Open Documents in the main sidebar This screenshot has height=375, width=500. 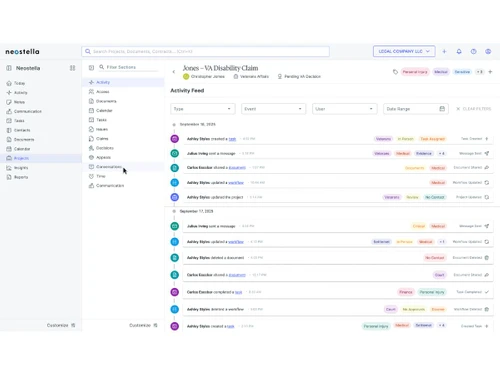[24, 139]
